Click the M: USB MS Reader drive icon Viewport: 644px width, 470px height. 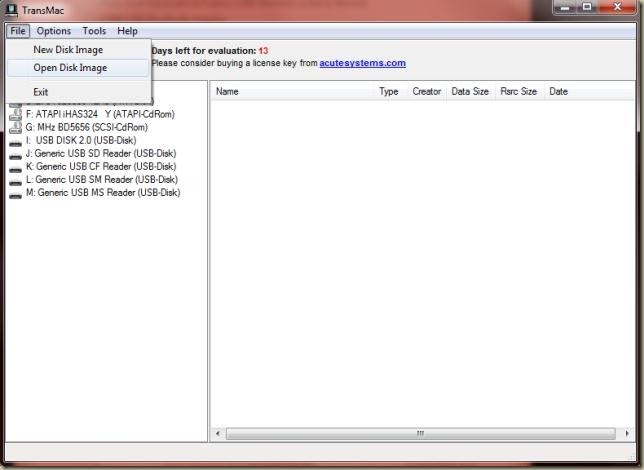pos(16,196)
